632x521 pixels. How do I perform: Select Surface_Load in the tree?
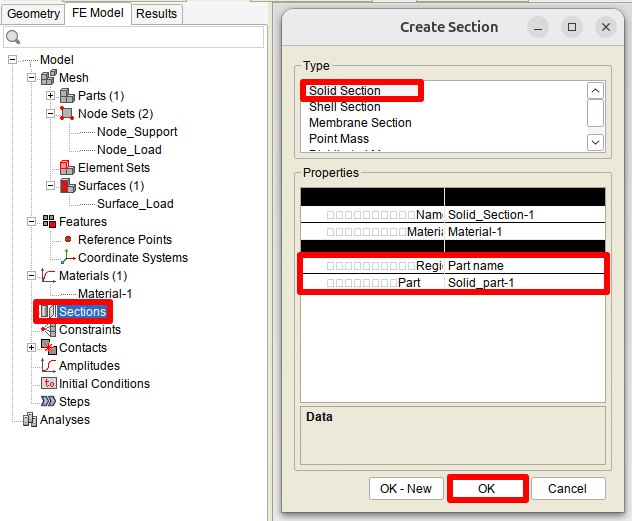pos(135,203)
